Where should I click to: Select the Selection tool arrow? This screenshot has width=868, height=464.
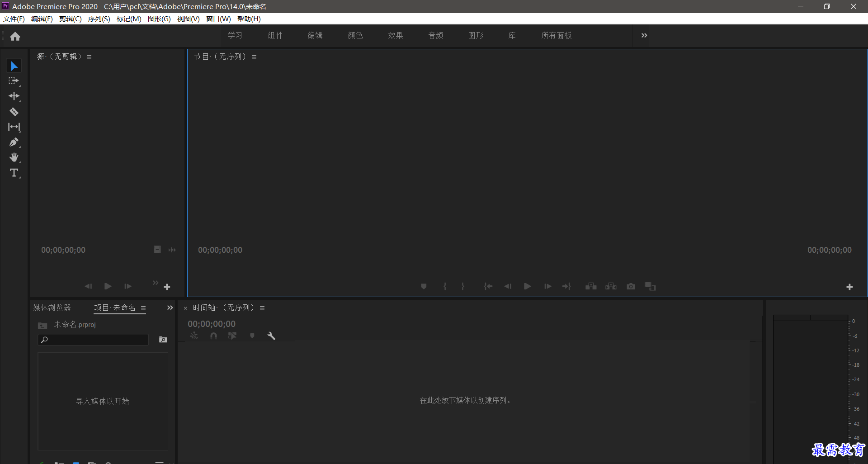[x=14, y=66]
